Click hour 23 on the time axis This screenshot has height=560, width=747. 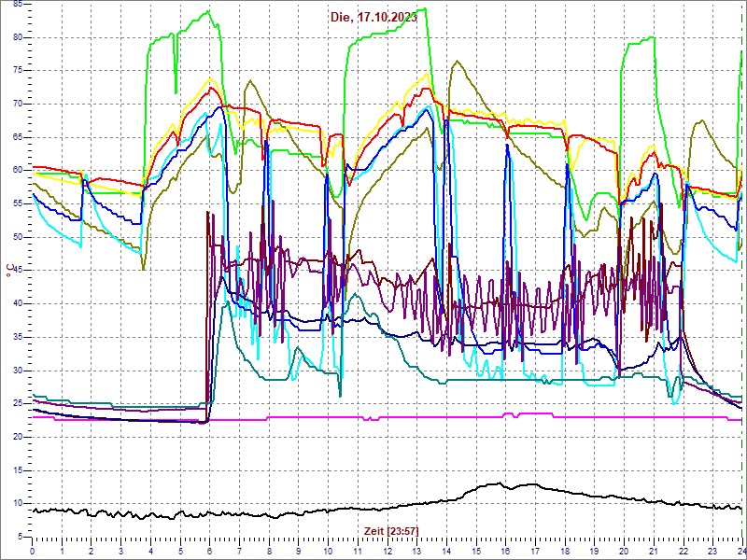click(x=712, y=551)
